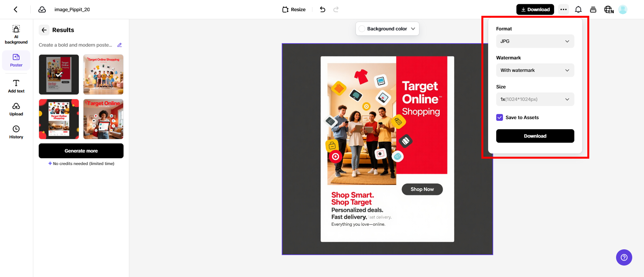Select the Add text tool
Image resolution: width=644 pixels, height=277 pixels.
[16, 86]
